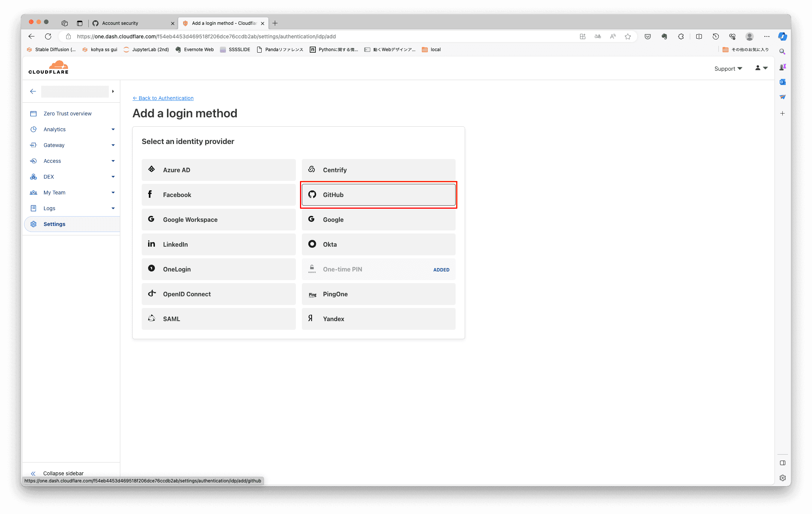Click the OpenID Connect logo icon
Screen dimensions: 812x514
(x=152, y=293)
